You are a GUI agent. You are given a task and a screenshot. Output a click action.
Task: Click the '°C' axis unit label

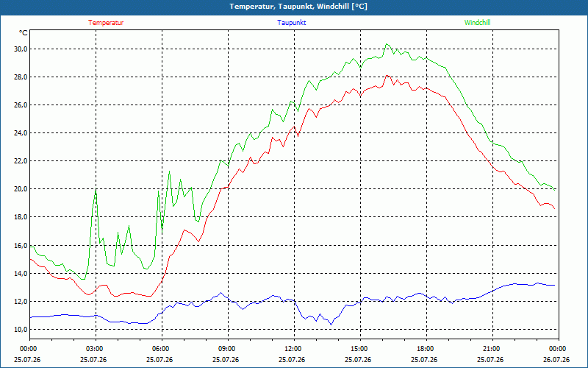click(24, 33)
